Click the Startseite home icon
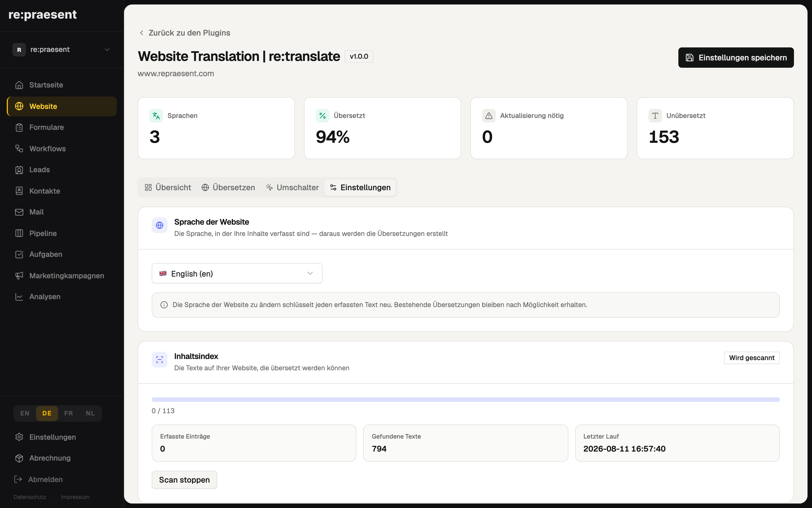 [x=19, y=85]
